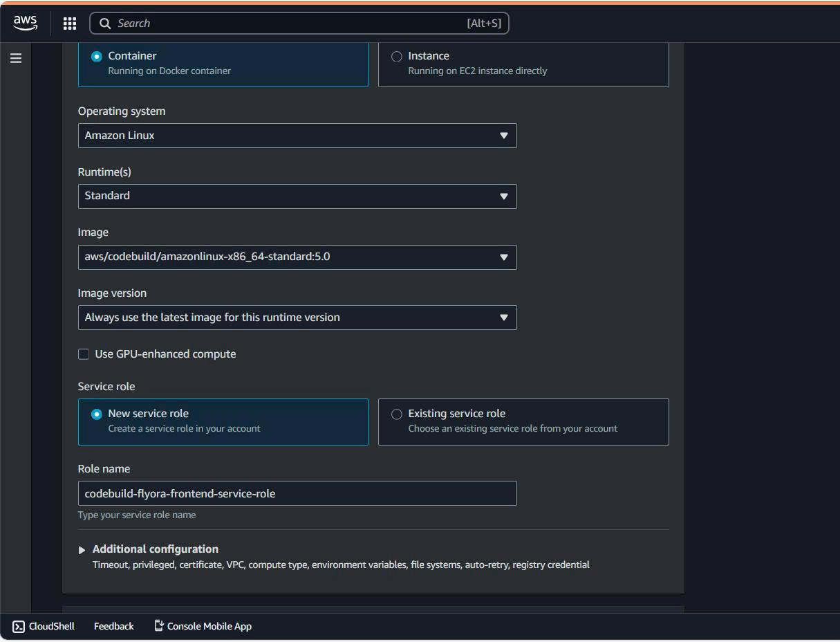
Task: Click the Role name input field
Action: (297, 493)
